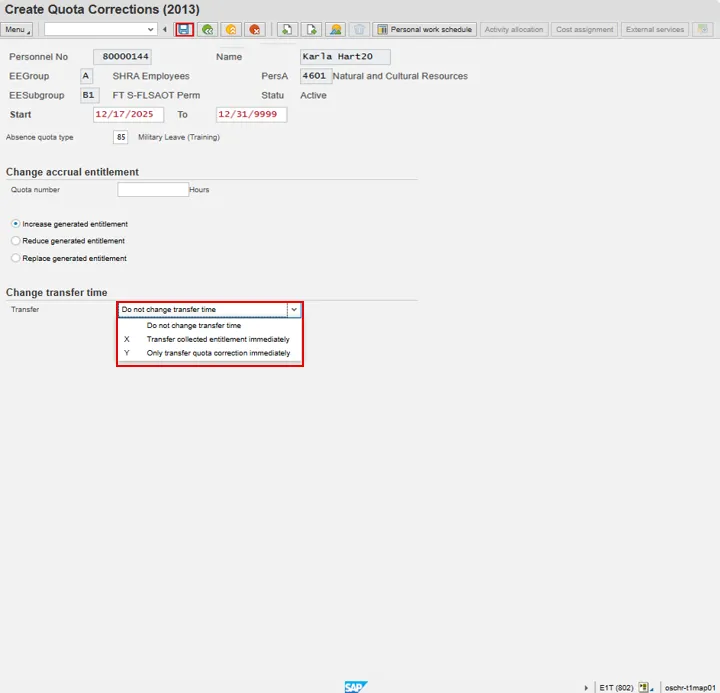Open the command field dropdown
Viewport: 720px width, 693px height.
click(x=151, y=30)
